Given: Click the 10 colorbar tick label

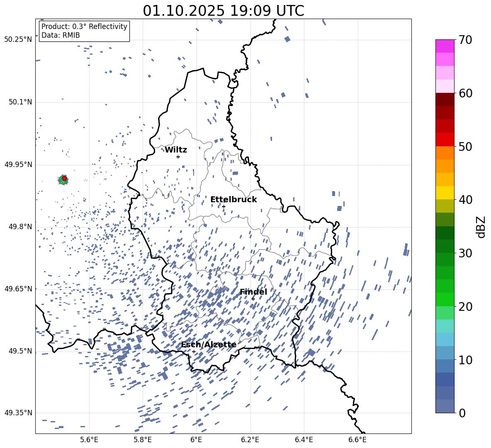Looking at the screenshot, I should (x=466, y=360).
